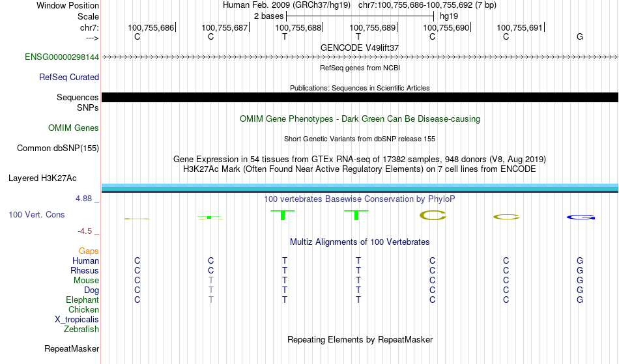Click the 100,755,687 ruler coordinate

(x=225, y=27)
